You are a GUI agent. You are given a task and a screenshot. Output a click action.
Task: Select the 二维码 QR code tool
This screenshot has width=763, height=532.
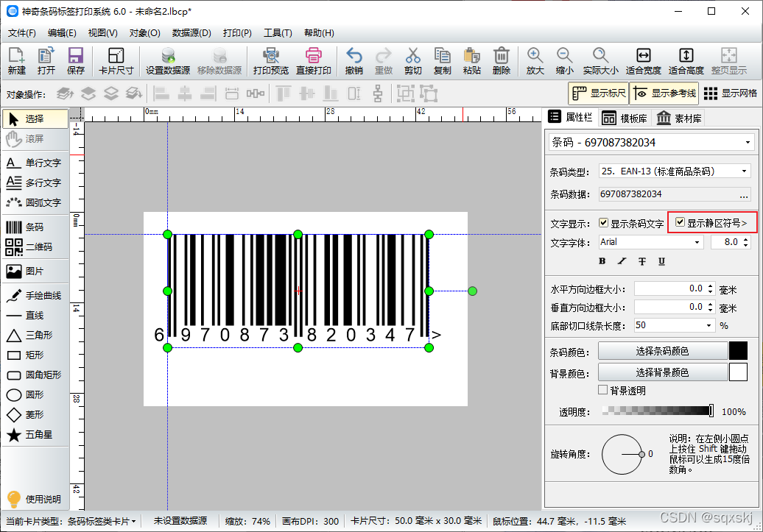(35, 247)
